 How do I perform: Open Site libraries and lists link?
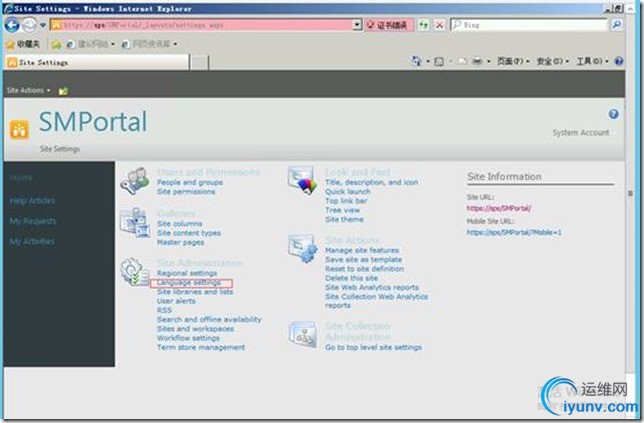click(x=195, y=292)
